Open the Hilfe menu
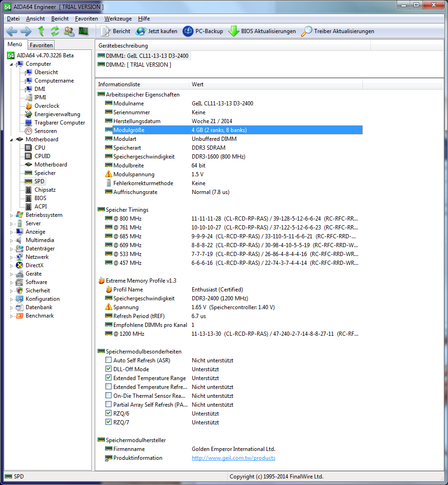Image resolution: width=448 pixels, height=485 pixels. [144, 19]
